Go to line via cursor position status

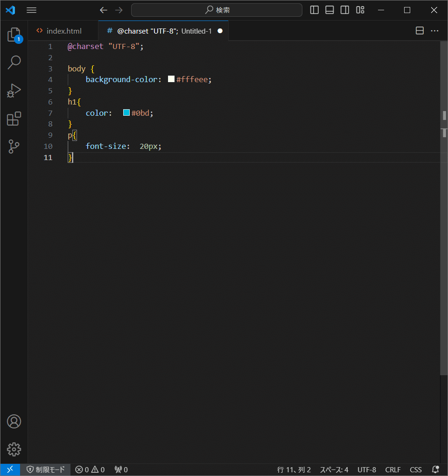pyautogui.click(x=294, y=469)
